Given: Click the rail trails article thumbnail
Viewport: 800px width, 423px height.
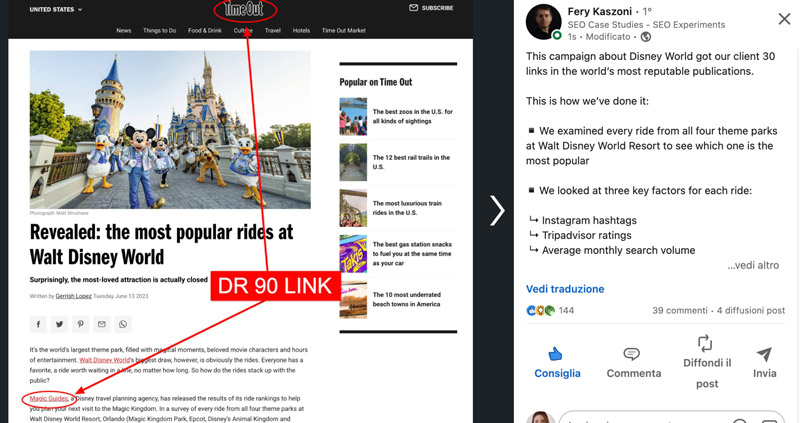Looking at the screenshot, I should tap(353, 162).
